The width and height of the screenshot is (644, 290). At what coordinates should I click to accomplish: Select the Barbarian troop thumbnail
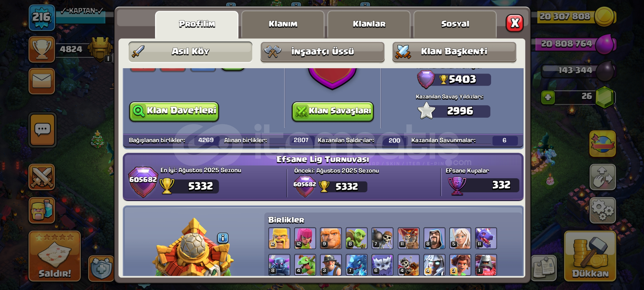[279, 238]
